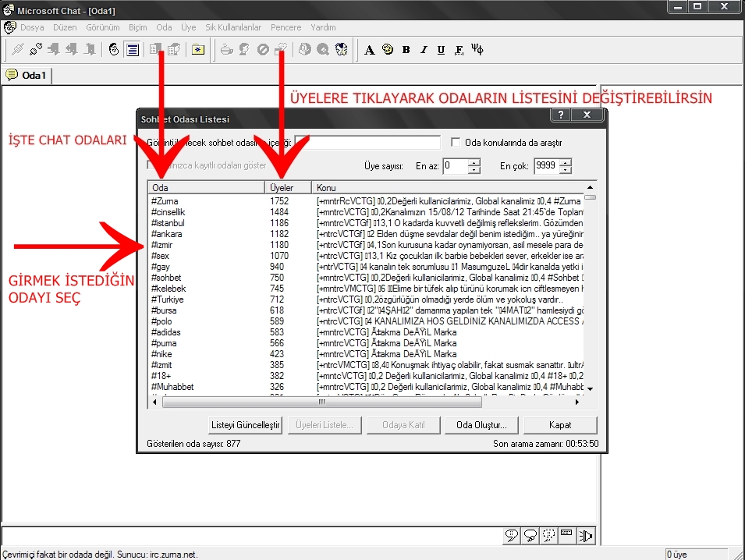Select the #sohbet room row

(366, 278)
